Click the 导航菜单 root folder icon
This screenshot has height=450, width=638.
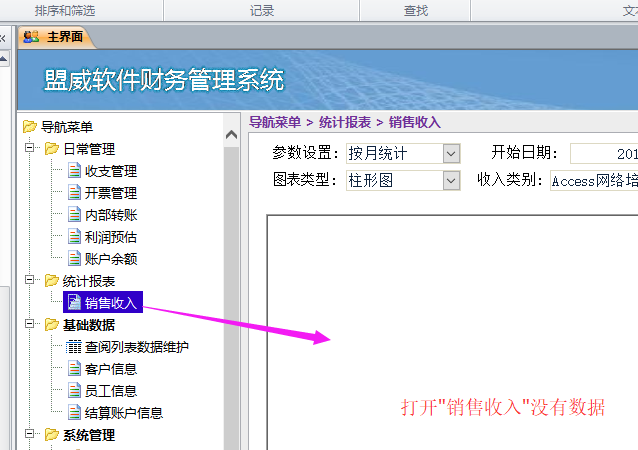coord(30,127)
